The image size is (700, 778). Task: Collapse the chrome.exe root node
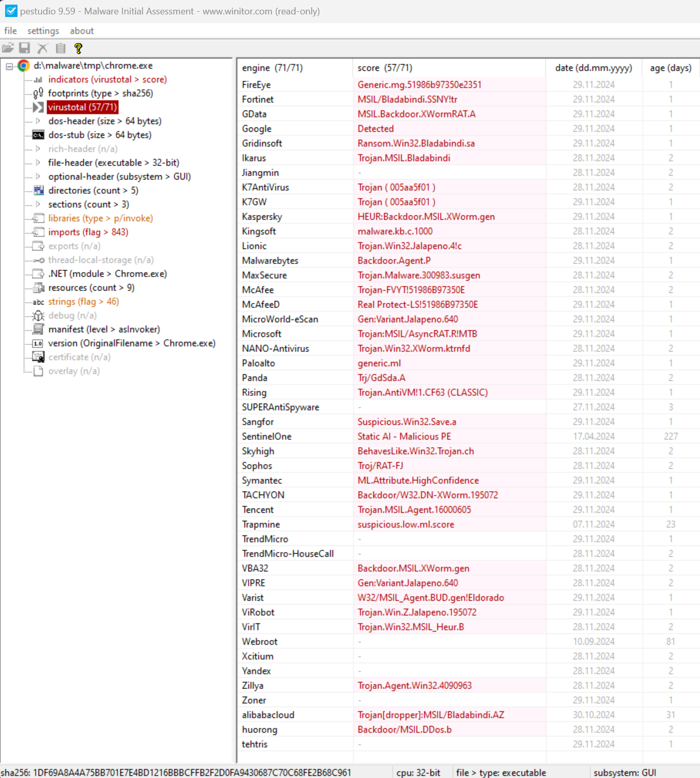pos(8,65)
